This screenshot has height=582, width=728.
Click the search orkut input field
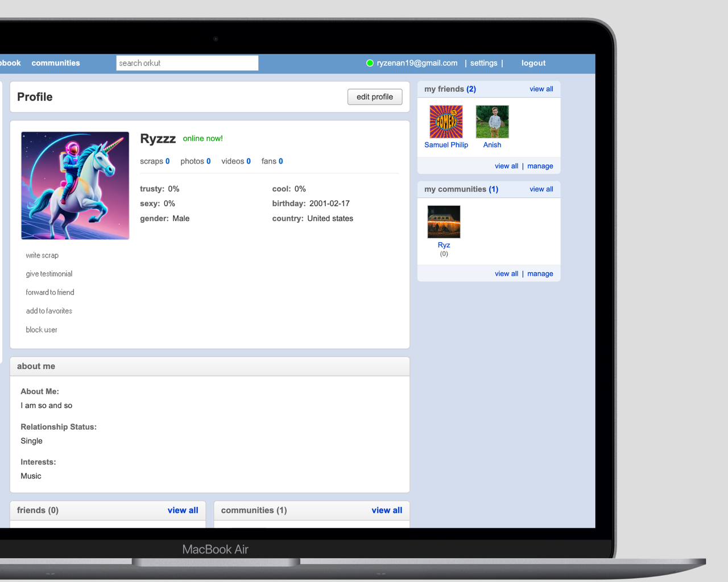point(187,63)
